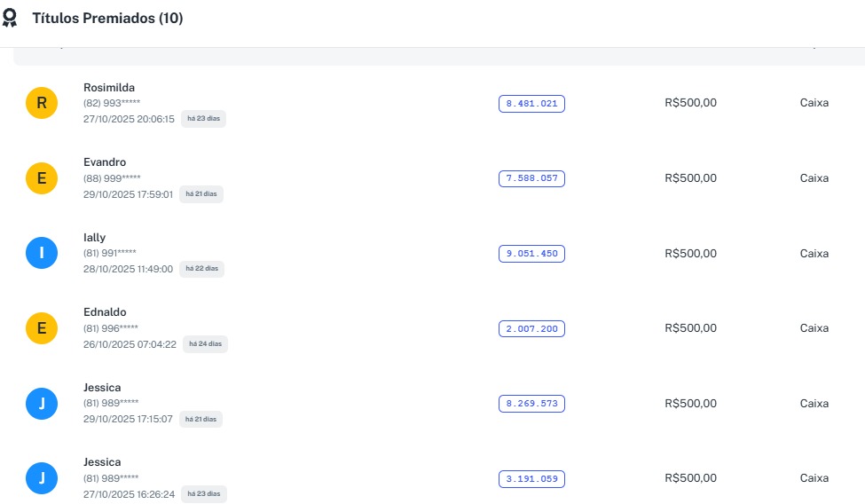This screenshot has height=504, width=865.
Task: Select Ially's blue I avatar
Action: point(42,254)
